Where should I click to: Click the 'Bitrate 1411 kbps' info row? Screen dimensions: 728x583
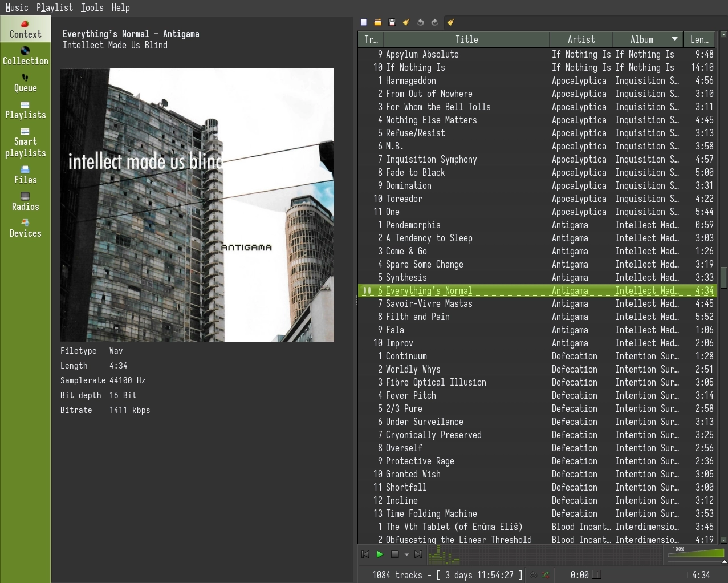point(105,410)
